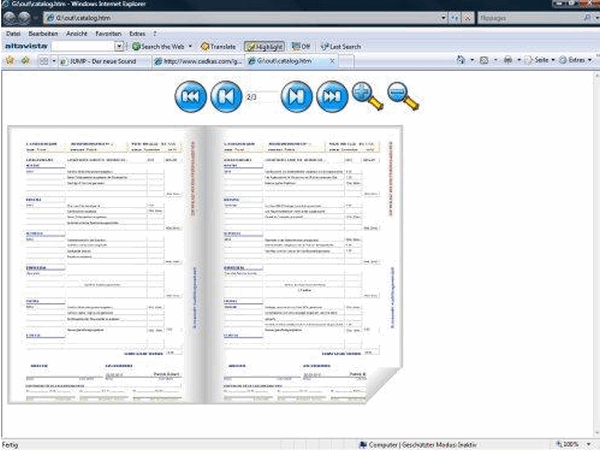
Task: Open the left catalog page
Action: coord(105,260)
